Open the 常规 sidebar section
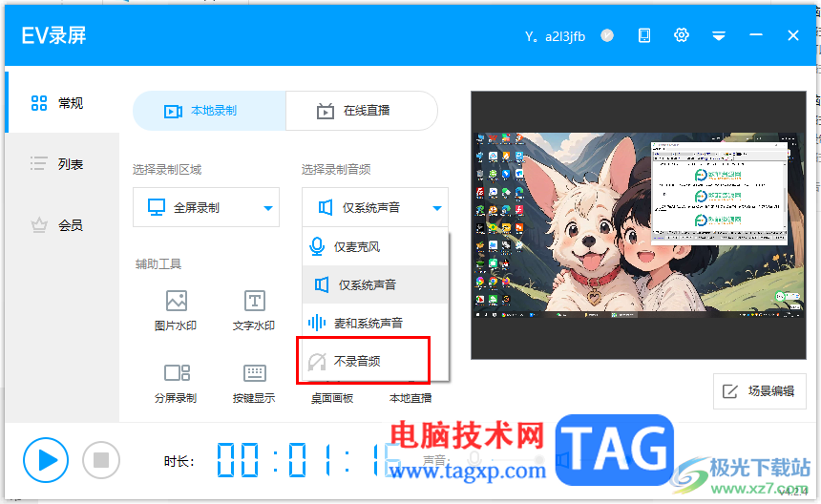 (62, 103)
